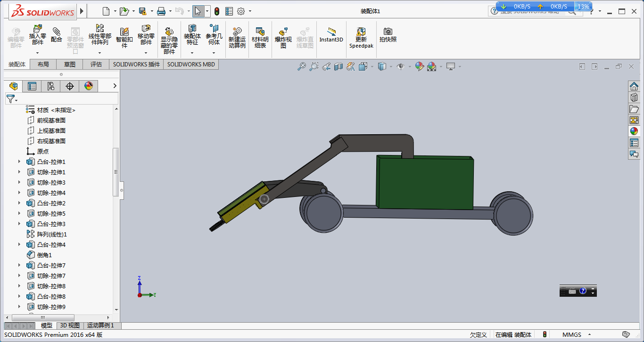Click the rebuild traffic light icon
Image resolution: width=644 pixels, height=342 pixels.
tap(217, 11)
